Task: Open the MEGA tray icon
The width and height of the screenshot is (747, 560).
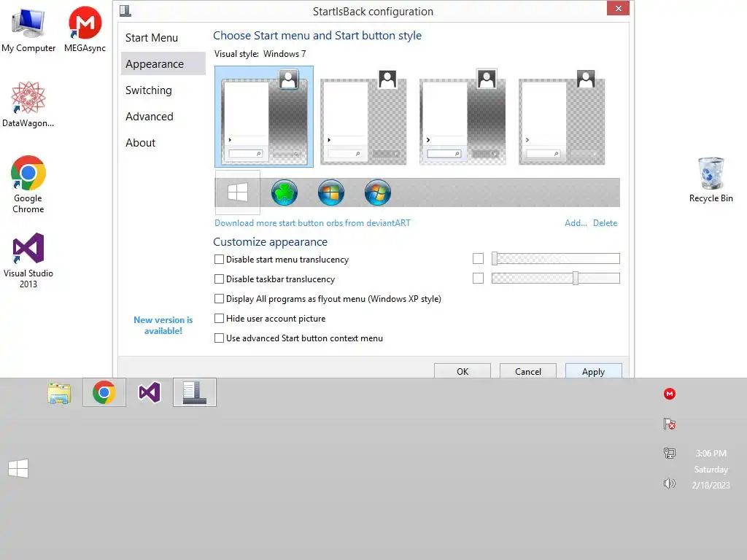Action: click(x=670, y=394)
